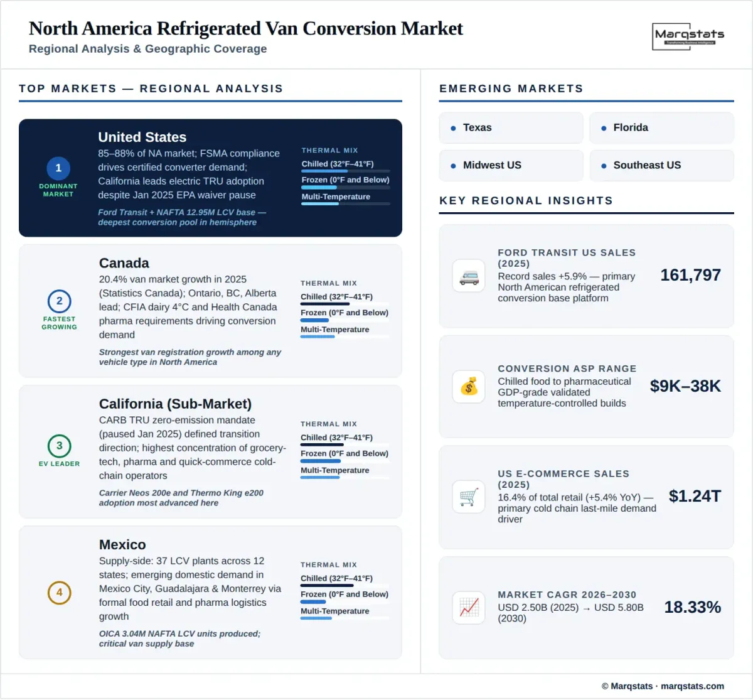Click the USD 2.50B to USD 5.80B text
This screenshot has width=753, height=700.
(x=570, y=613)
